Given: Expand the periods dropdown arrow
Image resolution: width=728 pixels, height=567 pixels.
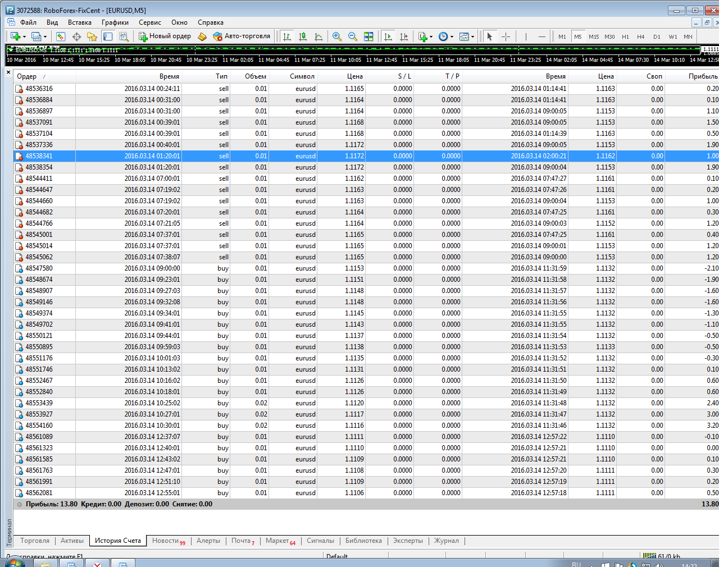Looking at the screenshot, I should tap(452, 37).
